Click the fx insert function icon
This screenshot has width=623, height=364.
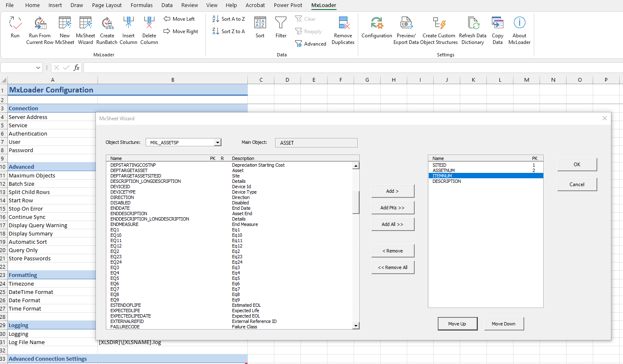point(77,68)
